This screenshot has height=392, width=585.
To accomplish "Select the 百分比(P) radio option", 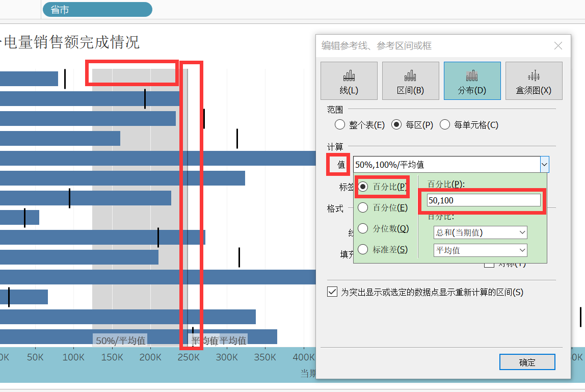I will [363, 186].
